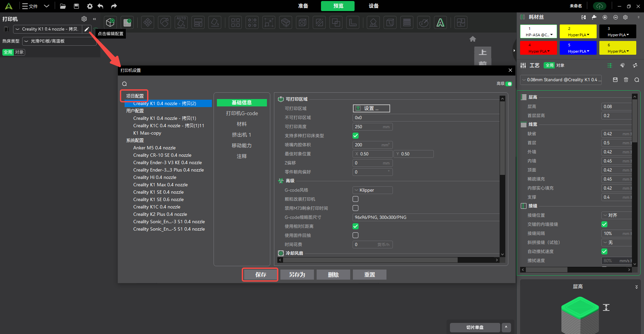
Task: Click the pencil edit printer preset icon
Action: [87, 29]
